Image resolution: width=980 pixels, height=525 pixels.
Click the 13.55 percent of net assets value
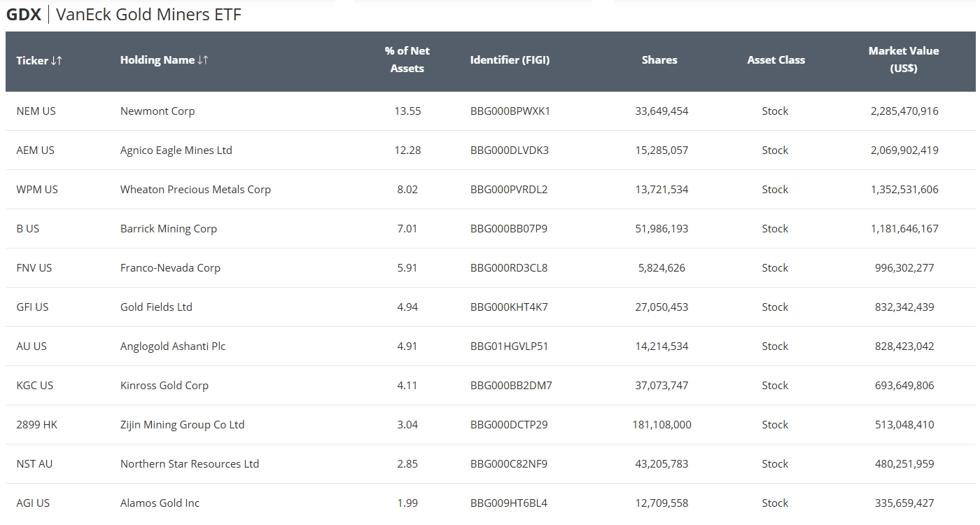tap(407, 111)
